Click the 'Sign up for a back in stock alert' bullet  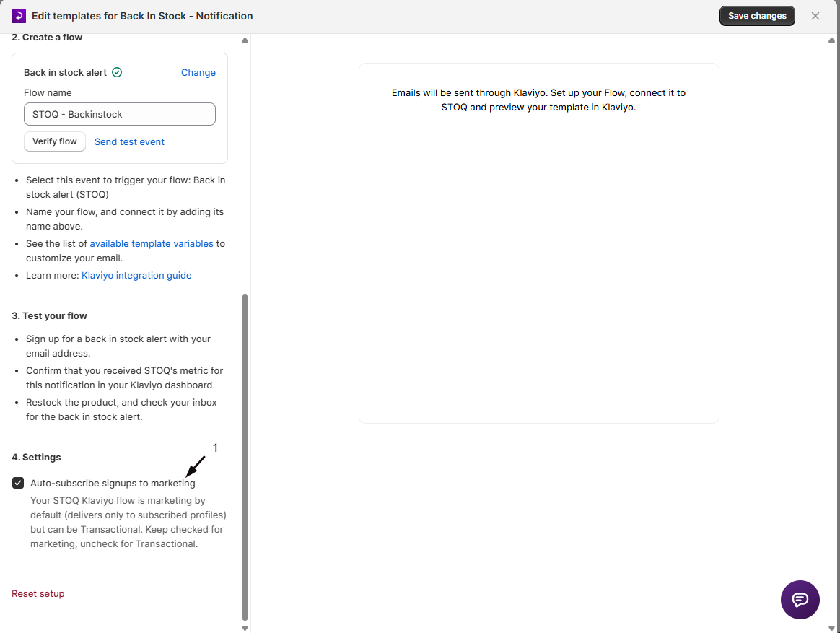pyautogui.click(x=118, y=346)
